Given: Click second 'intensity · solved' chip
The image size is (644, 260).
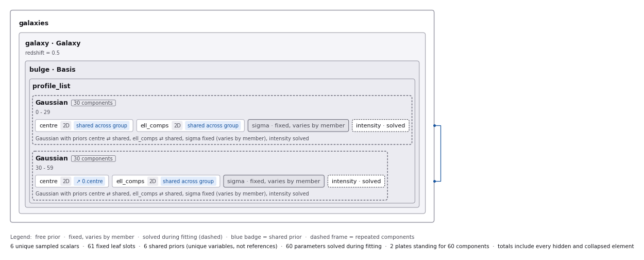Looking at the screenshot, I should 356,182.
